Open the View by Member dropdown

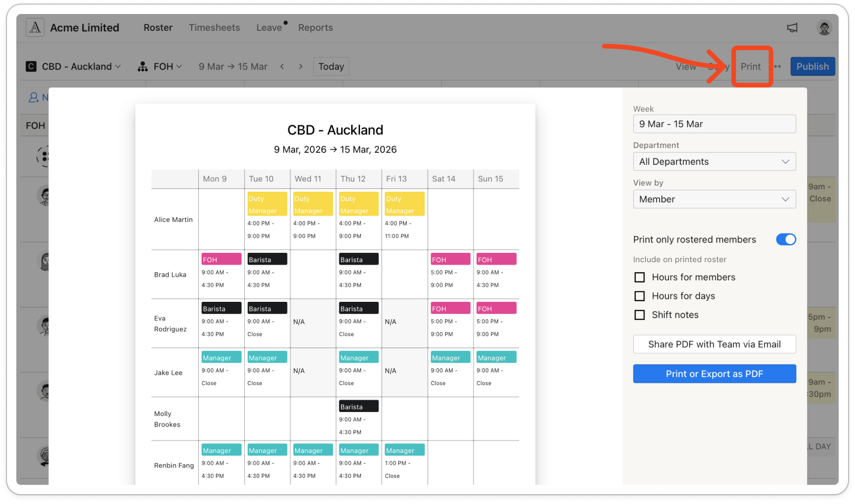click(x=714, y=199)
